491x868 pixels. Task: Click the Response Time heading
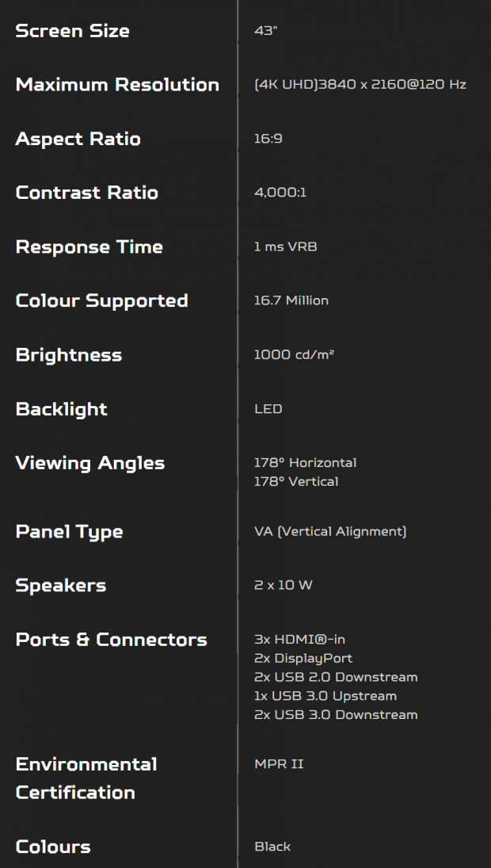(x=89, y=247)
